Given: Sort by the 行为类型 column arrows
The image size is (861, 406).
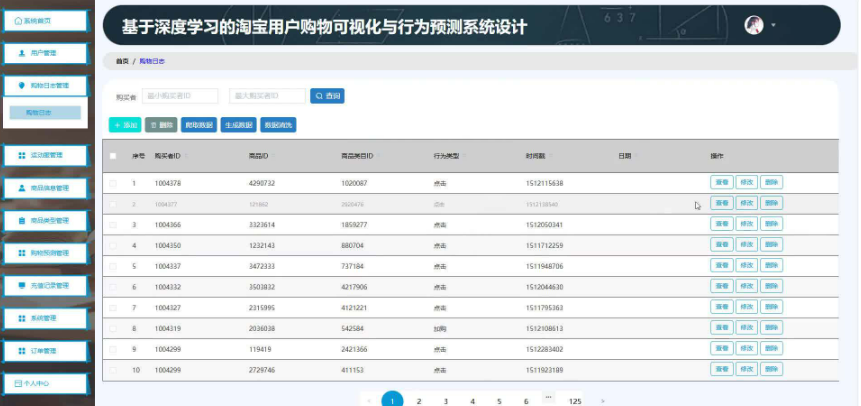Looking at the screenshot, I should point(465,157).
